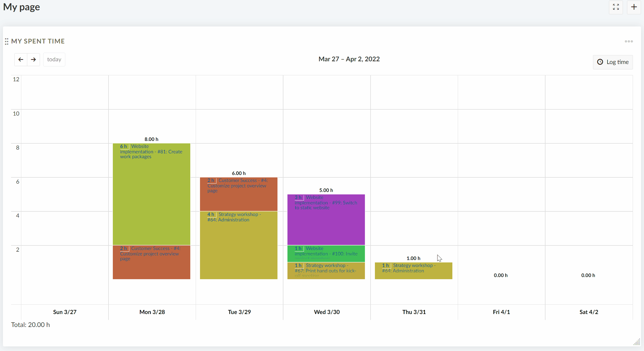Go to the next week
644x351 pixels.
click(33, 59)
